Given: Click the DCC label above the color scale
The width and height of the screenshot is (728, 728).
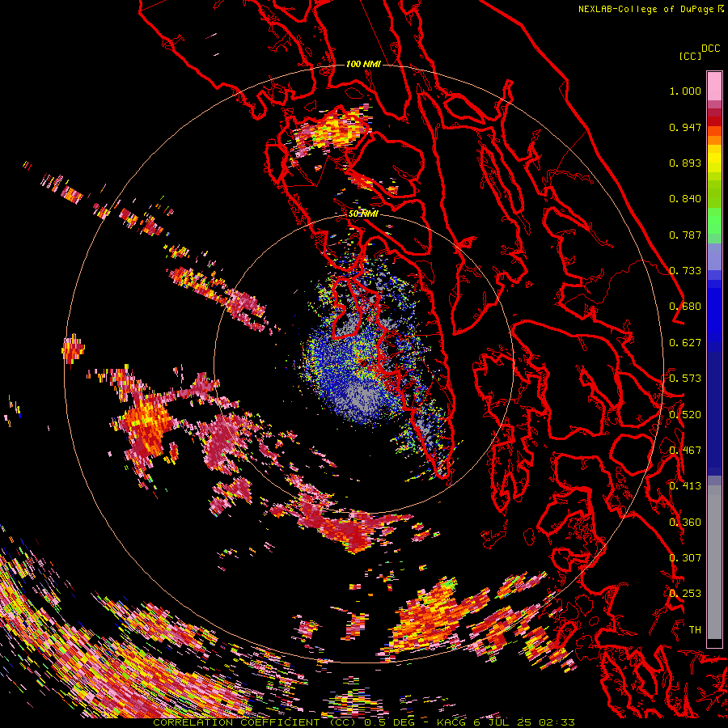Looking at the screenshot, I should pyautogui.click(x=710, y=49).
